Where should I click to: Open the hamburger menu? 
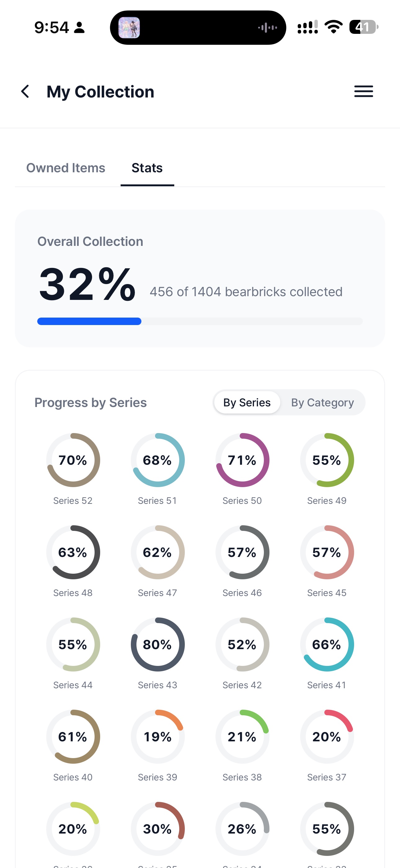tap(363, 91)
